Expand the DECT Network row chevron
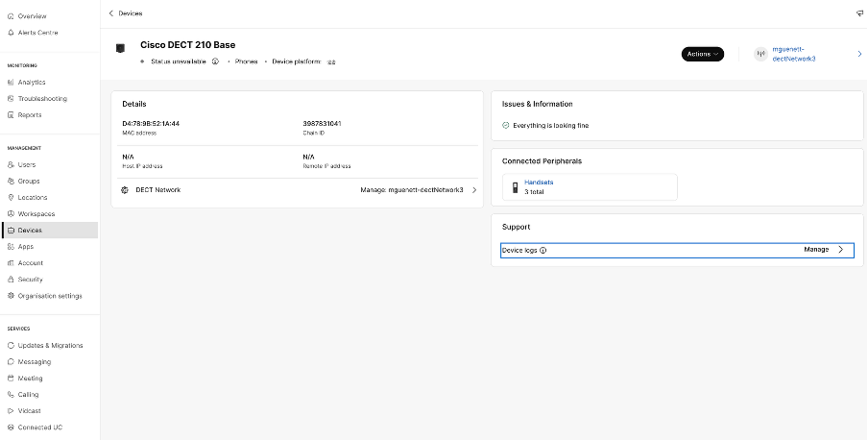The width and height of the screenshot is (868, 440). click(x=474, y=190)
